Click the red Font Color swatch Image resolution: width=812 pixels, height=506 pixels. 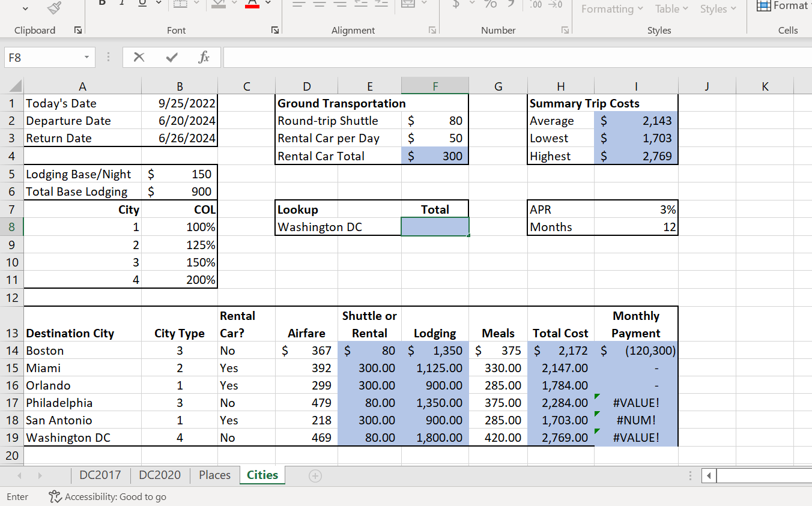click(x=252, y=5)
